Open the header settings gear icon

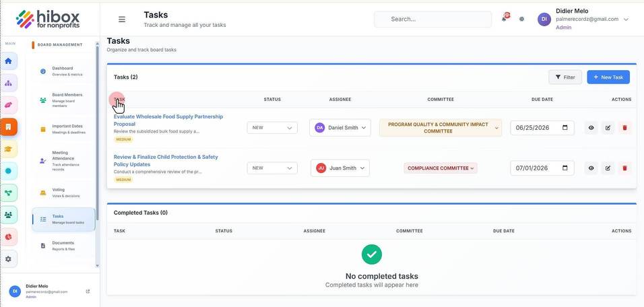tap(521, 19)
